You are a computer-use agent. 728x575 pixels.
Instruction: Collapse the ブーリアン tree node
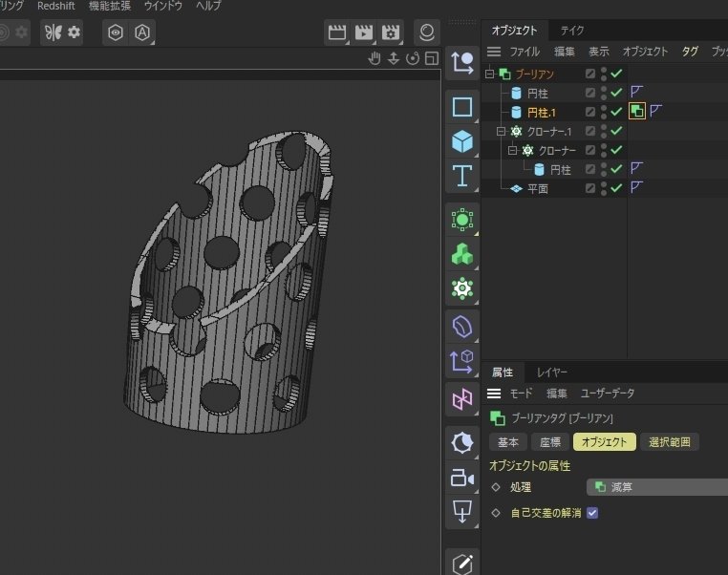(x=489, y=74)
